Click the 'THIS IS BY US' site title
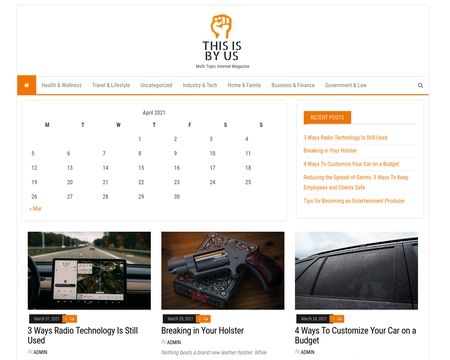 click(x=222, y=51)
